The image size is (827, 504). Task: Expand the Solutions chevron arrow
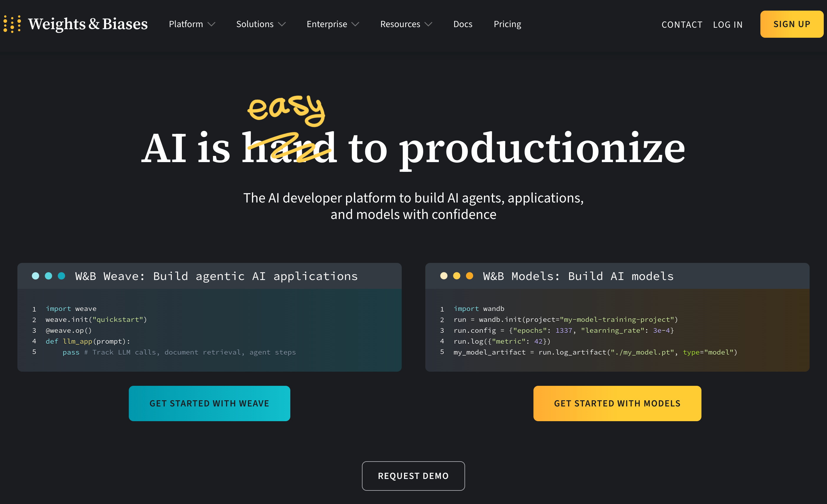(282, 24)
